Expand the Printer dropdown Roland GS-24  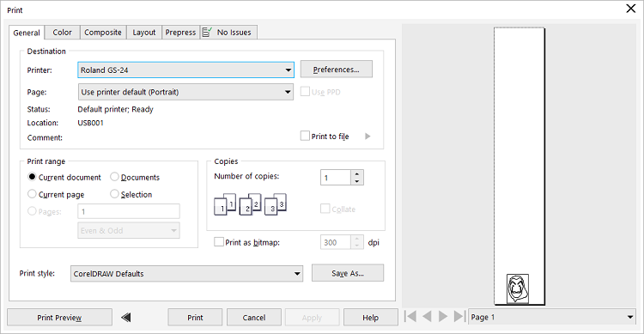185,70
